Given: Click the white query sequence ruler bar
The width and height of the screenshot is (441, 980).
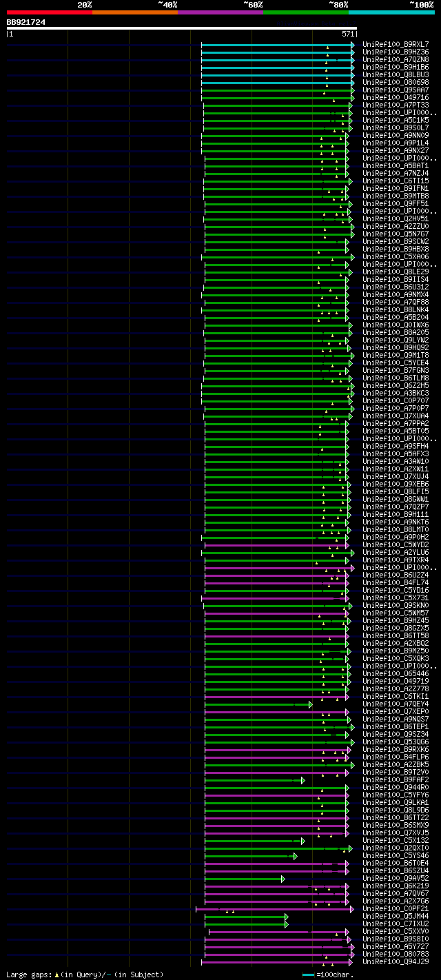Looking at the screenshot, I should (x=181, y=28).
